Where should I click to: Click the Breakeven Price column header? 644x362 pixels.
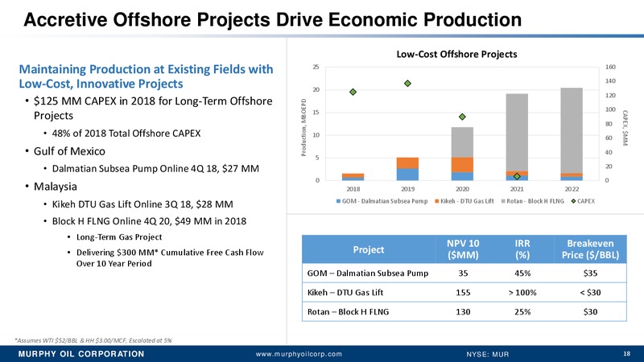click(590, 249)
